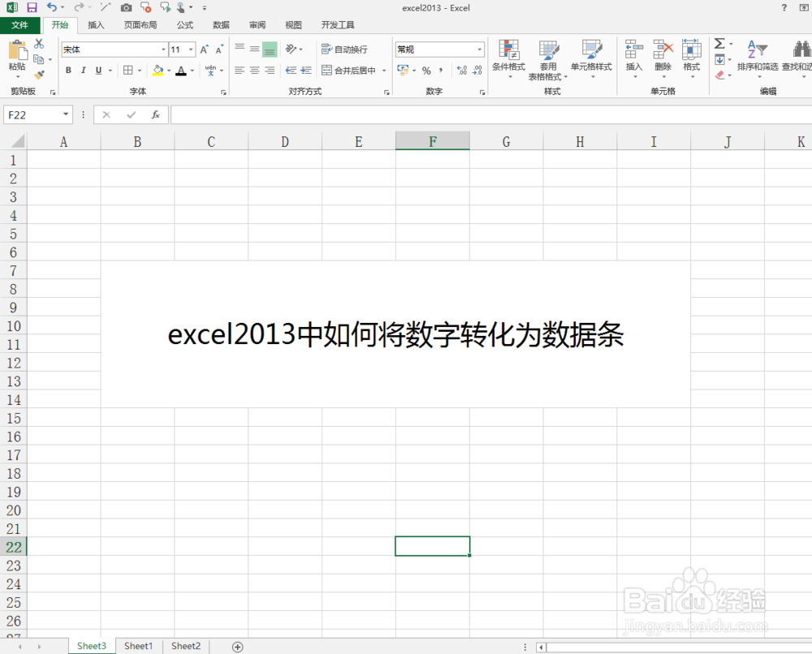Toggle bottom align highlighted button
The height and width of the screenshot is (654, 812).
(x=270, y=49)
